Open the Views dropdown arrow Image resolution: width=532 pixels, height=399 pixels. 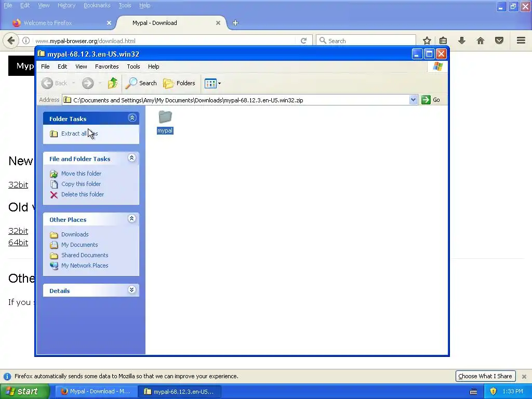(220, 83)
